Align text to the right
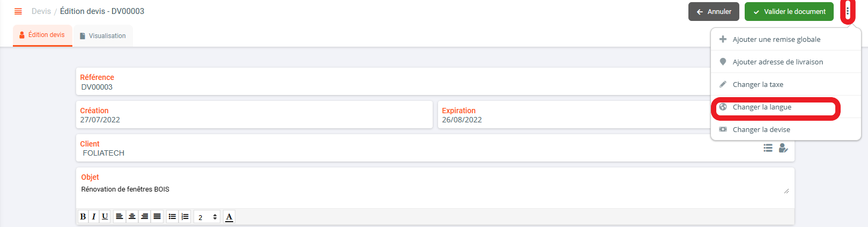This screenshot has height=227, width=868. point(144,216)
